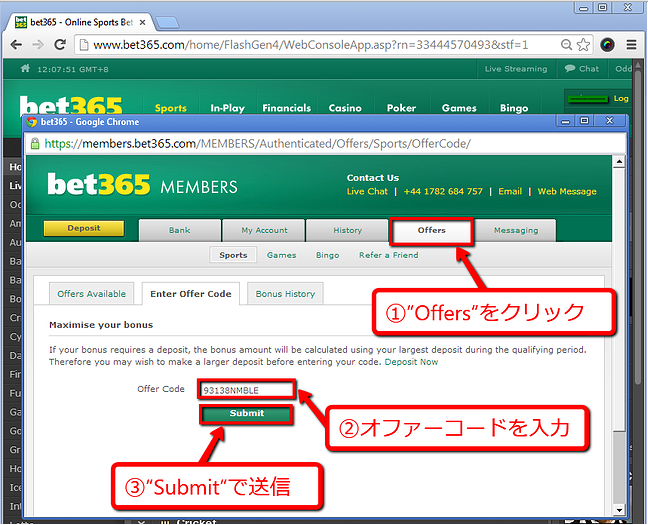The height and width of the screenshot is (525, 648).
Task: Open the Sports section in the main navigation
Action: [171, 108]
